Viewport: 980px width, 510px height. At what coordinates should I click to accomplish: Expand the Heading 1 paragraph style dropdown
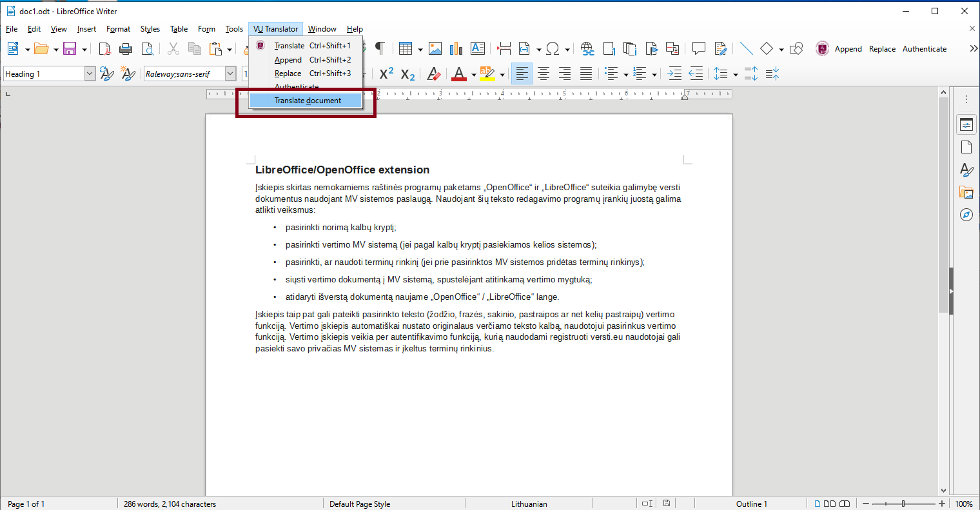coord(90,74)
